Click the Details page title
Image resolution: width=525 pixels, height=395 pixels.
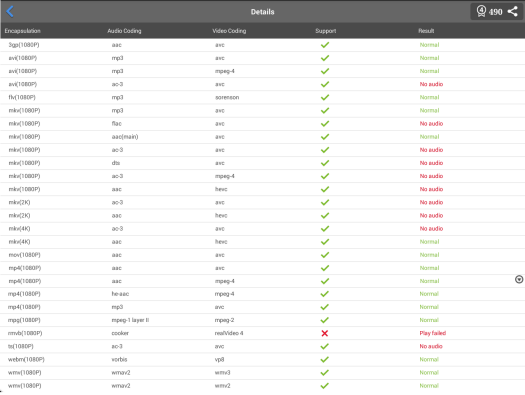click(262, 12)
